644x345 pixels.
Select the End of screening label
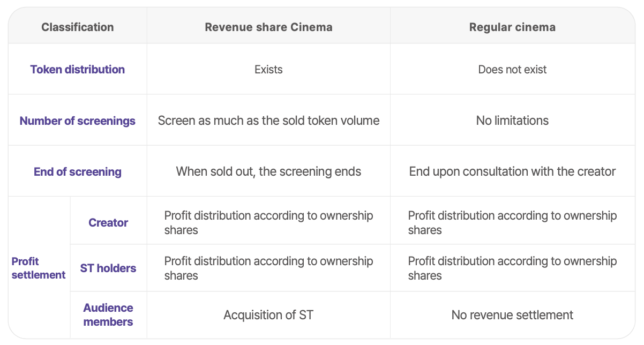coord(78,171)
